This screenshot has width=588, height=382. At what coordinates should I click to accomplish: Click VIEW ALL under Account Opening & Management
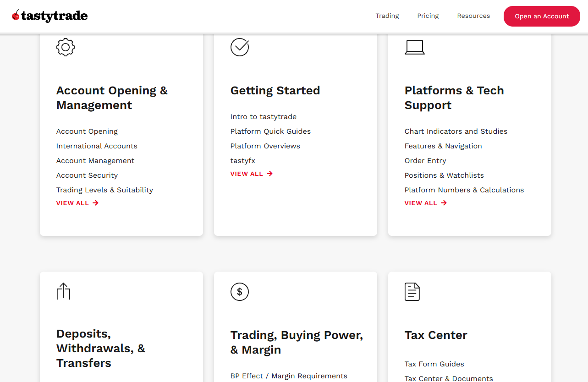(77, 203)
